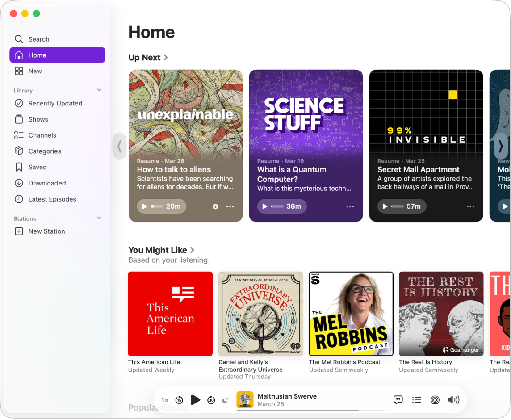Collapse the Library section
Viewport: 511px width, 420px height.
coord(99,90)
